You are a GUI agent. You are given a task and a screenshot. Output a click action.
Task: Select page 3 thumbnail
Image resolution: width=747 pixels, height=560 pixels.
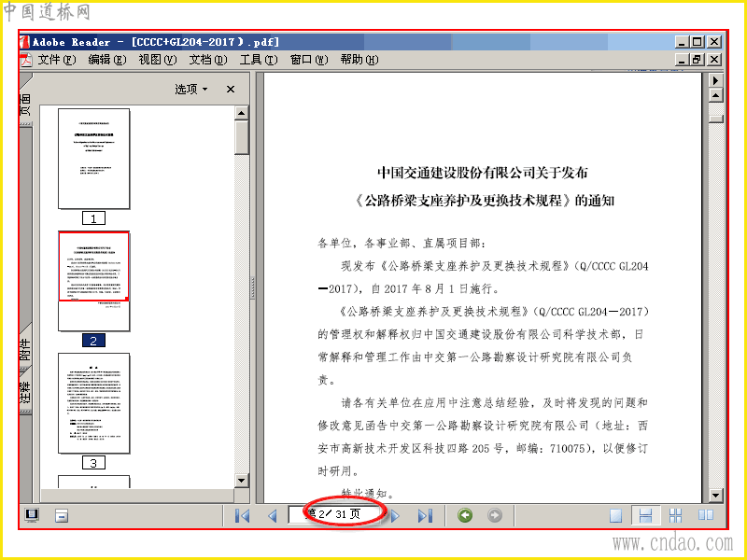point(94,403)
